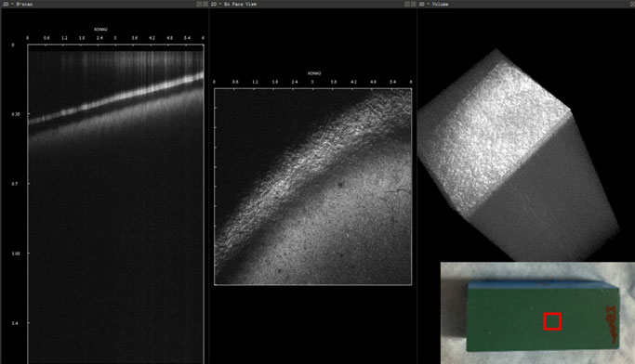Image resolution: width=635 pixels, height=364 pixels.
Task: Click the 1.4 depth tick on the B-scan axis
Action: 15,323
